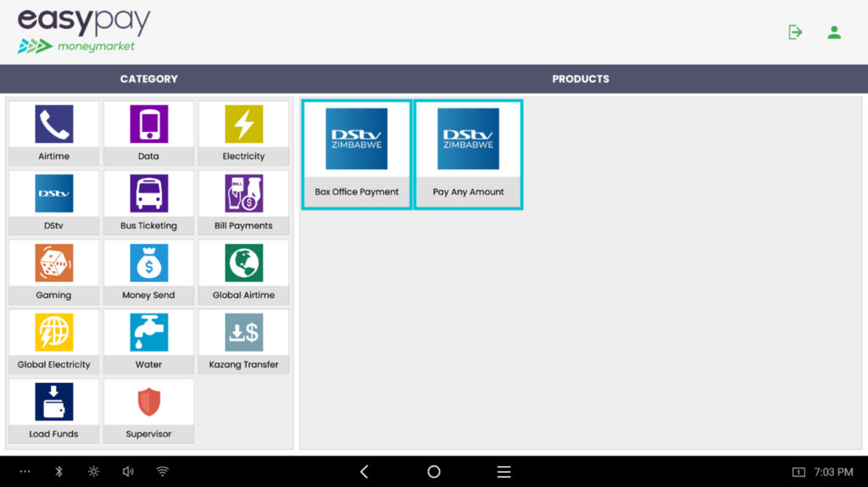
Task: Open the user profile icon
Action: (834, 32)
